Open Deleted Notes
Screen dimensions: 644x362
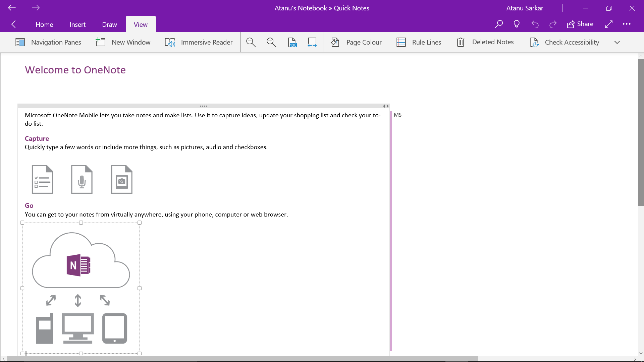pos(485,42)
